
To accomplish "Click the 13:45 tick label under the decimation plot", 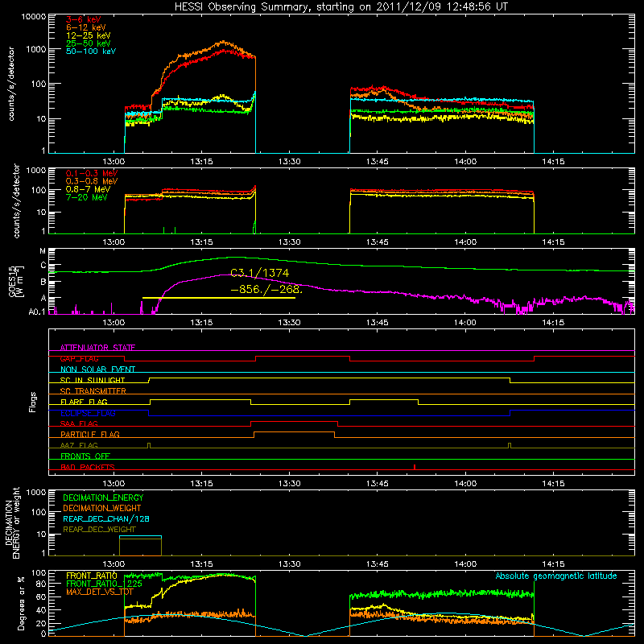I will (377, 564).
